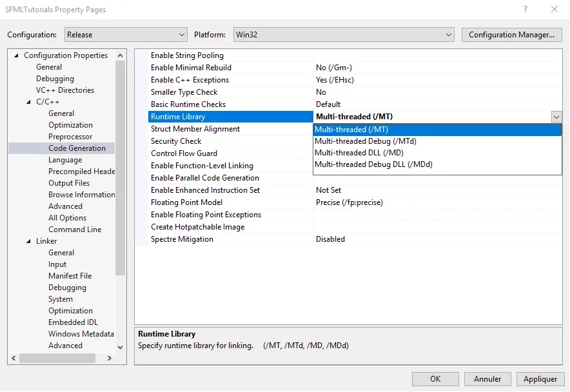Viewport: 570px width, 392px height.
Task: Click the help question mark icon
Action: (x=526, y=9)
